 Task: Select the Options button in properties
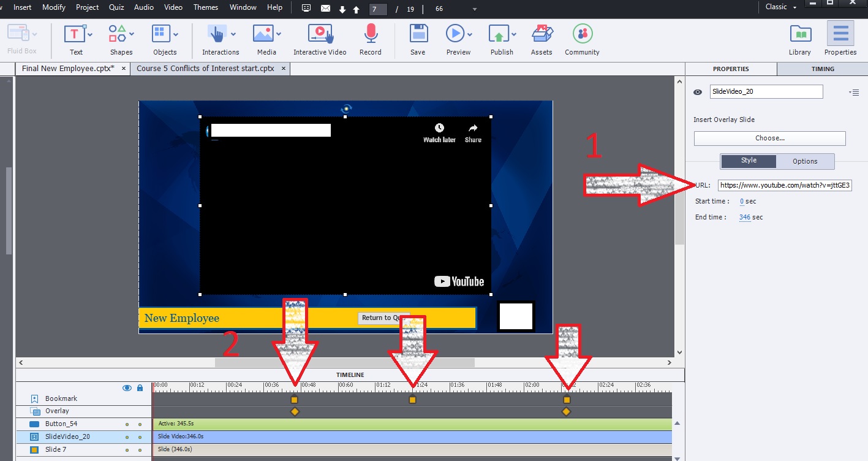click(805, 161)
